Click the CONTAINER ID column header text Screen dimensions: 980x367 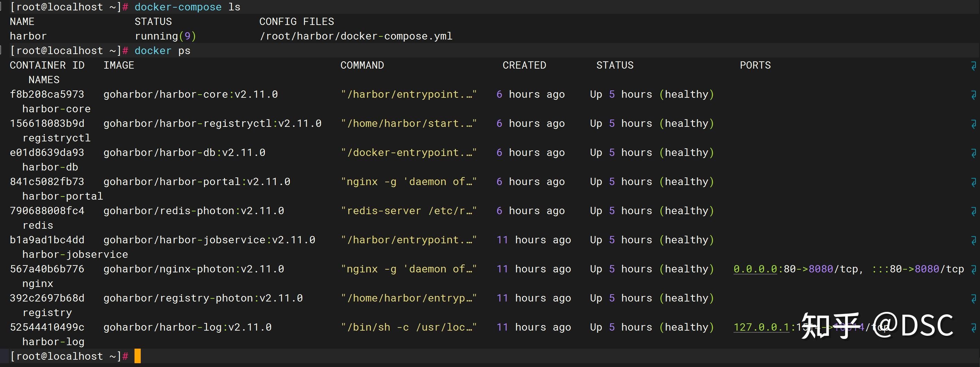click(47, 65)
